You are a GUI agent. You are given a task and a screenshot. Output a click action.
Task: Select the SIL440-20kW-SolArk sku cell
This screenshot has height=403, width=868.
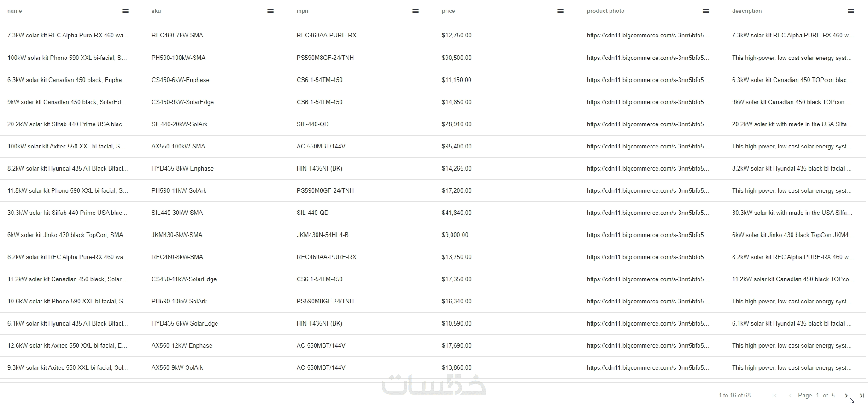click(180, 124)
